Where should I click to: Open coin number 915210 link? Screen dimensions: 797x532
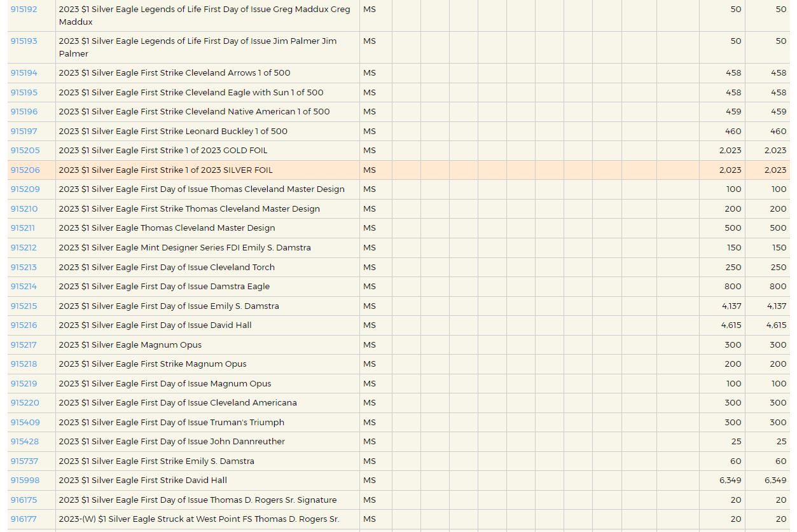(x=24, y=209)
